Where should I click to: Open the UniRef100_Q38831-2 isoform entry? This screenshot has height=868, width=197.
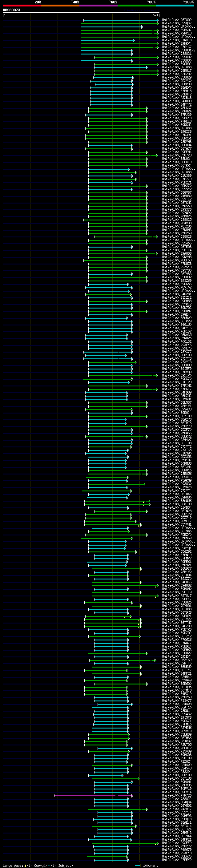[x=179, y=50]
